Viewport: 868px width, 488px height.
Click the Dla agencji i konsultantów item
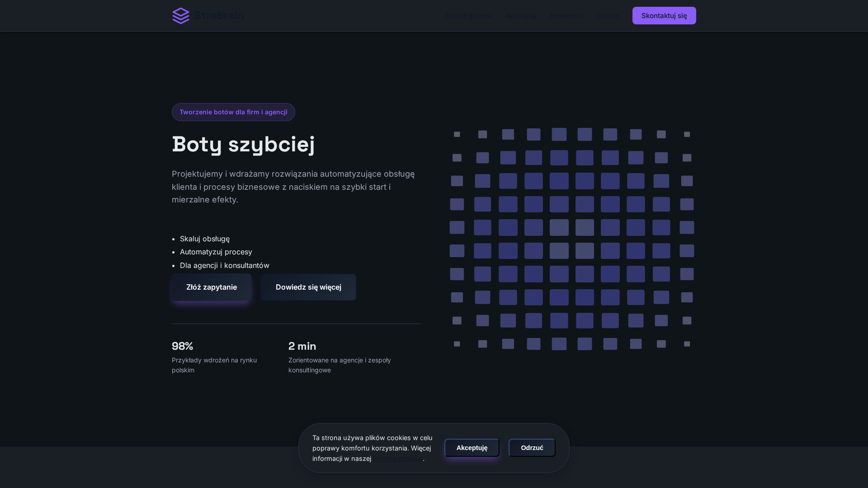point(225,265)
